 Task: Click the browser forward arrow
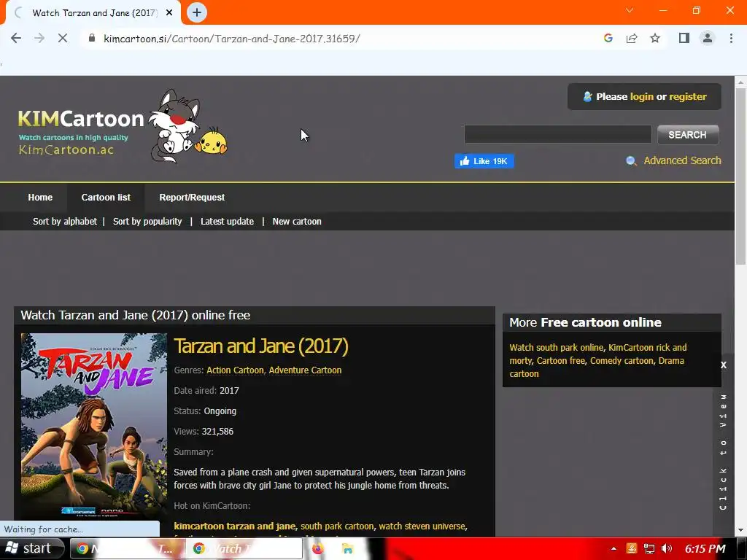point(39,38)
